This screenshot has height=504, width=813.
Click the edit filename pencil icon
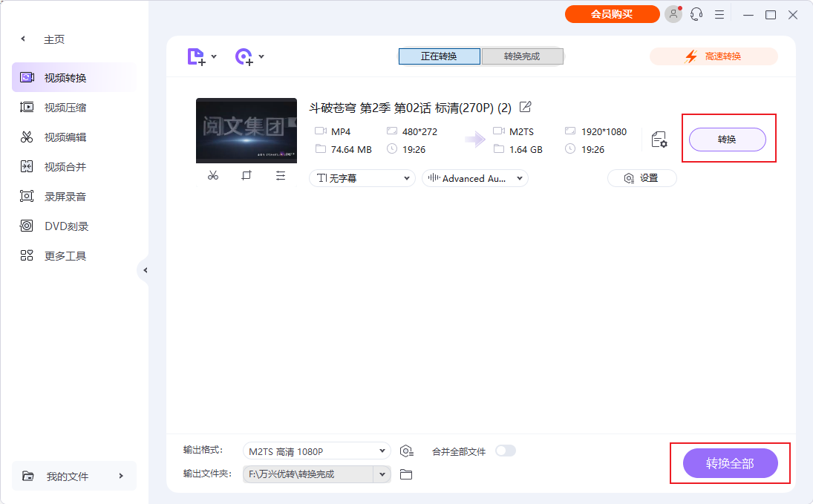tap(526, 107)
